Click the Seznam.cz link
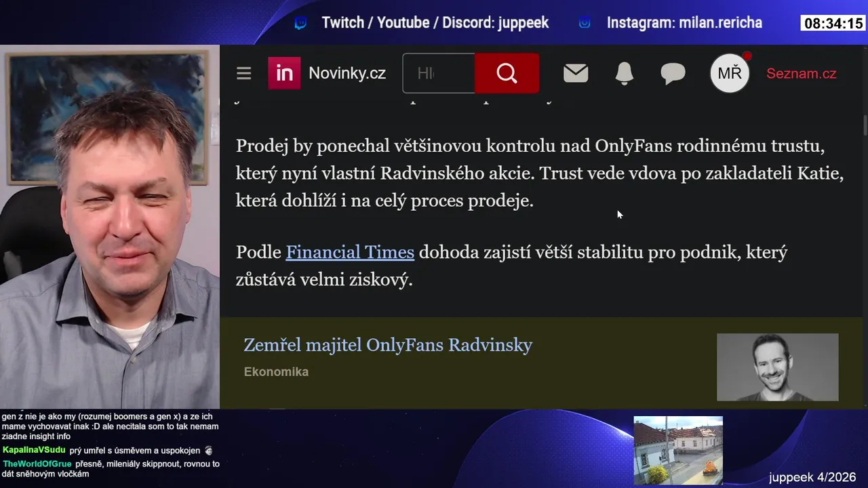The height and width of the screenshot is (488, 868). 801,73
